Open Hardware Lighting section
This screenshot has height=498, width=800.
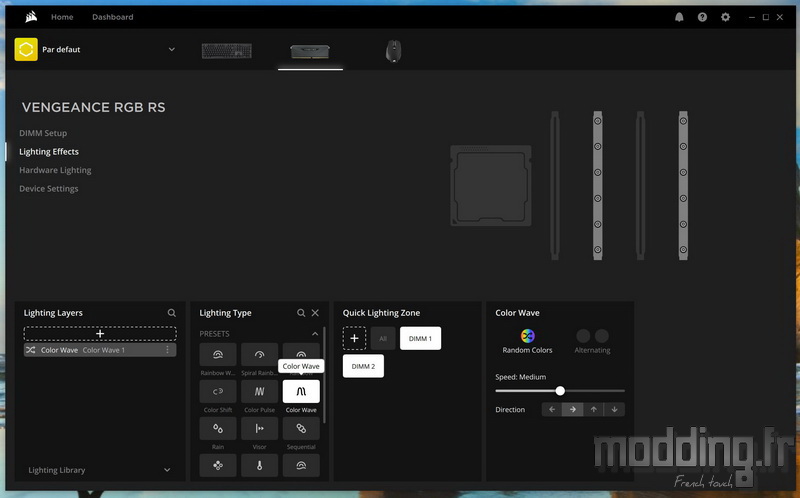pyautogui.click(x=55, y=170)
